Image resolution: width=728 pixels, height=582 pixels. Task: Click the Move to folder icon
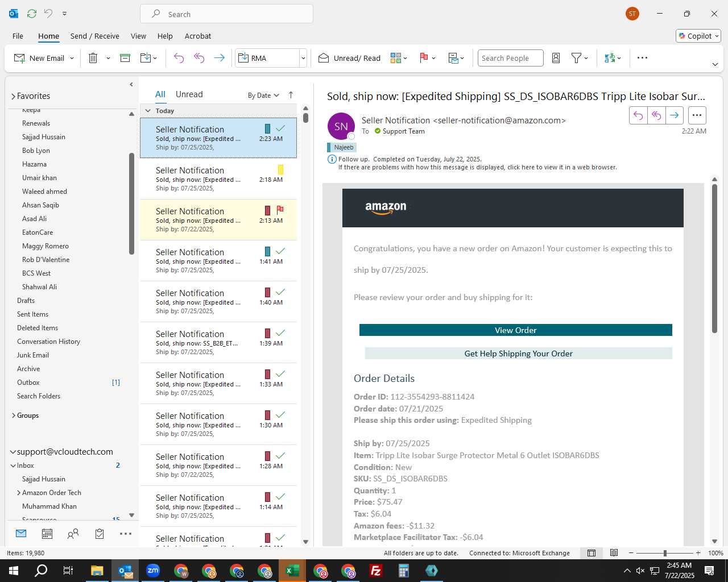pos(146,58)
